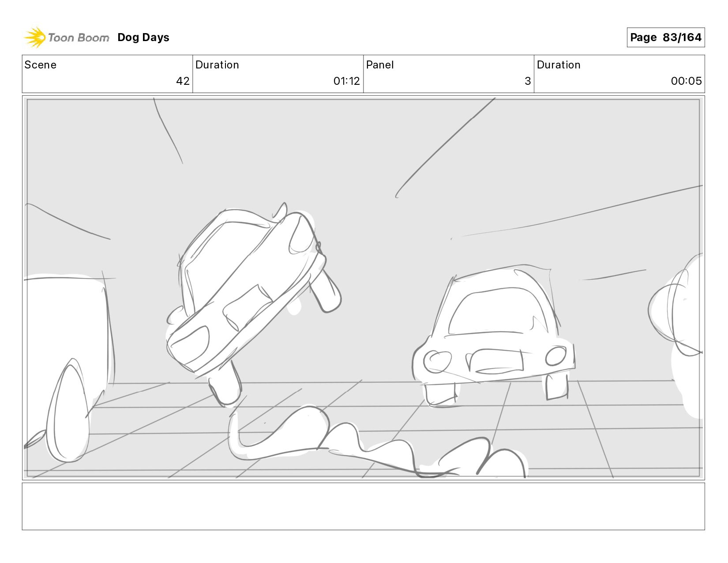Click the 'Scene' header label

41,65
